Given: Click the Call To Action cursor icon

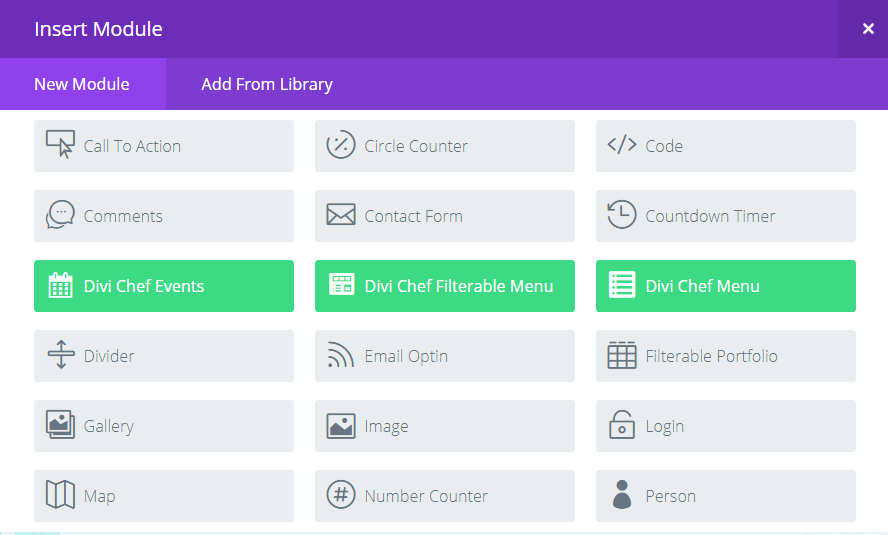Looking at the screenshot, I should coord(60,144).
